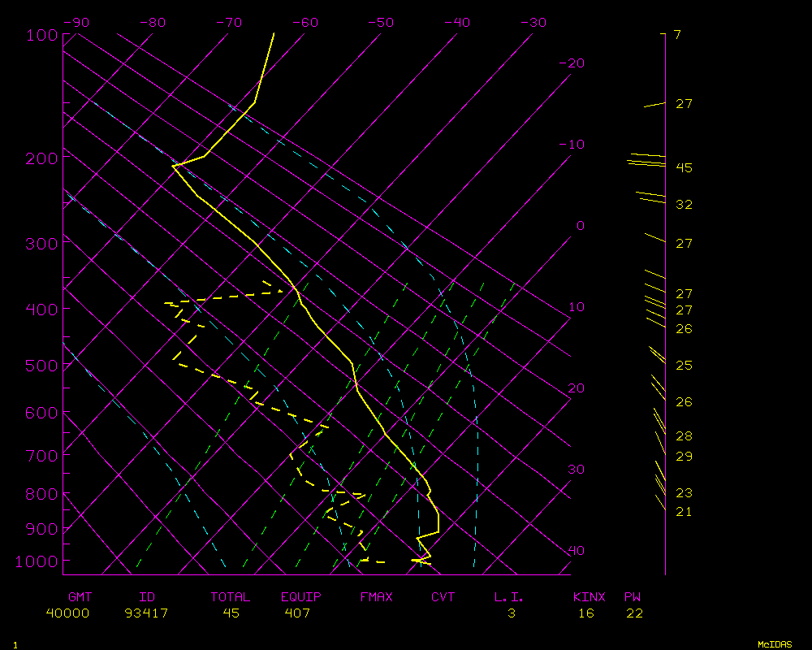
Task: Select the FMAX header label
Action: coord(376,597)
